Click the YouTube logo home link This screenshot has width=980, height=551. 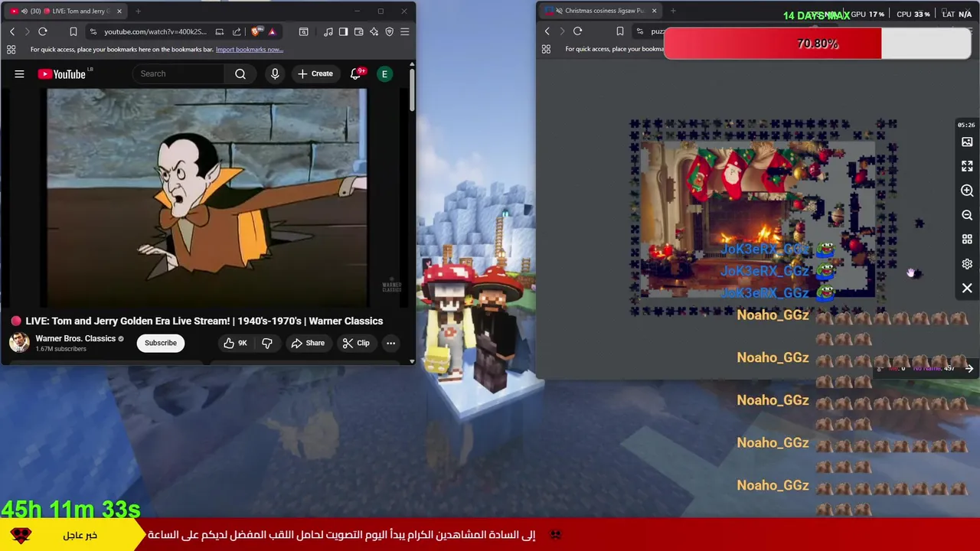click(61, 74)
